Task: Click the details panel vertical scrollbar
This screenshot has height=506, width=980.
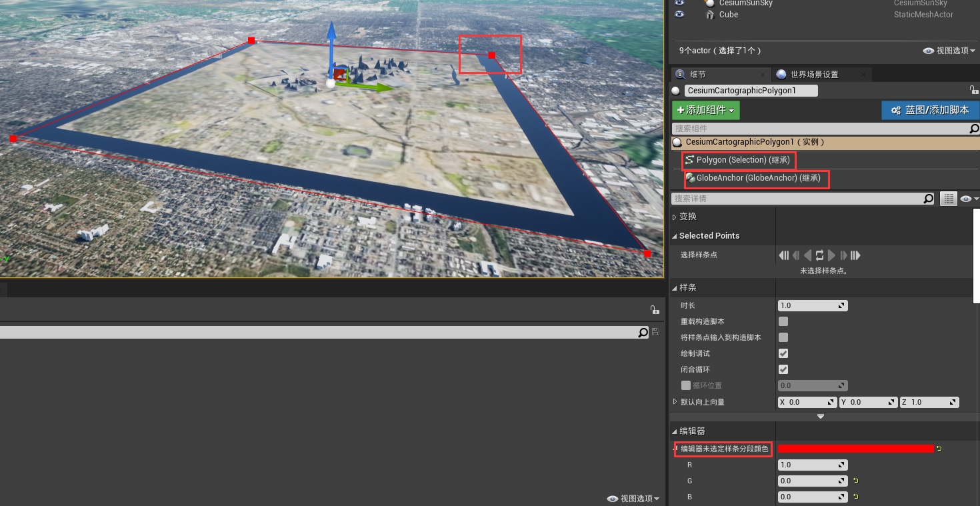Action: coord(977,256)
